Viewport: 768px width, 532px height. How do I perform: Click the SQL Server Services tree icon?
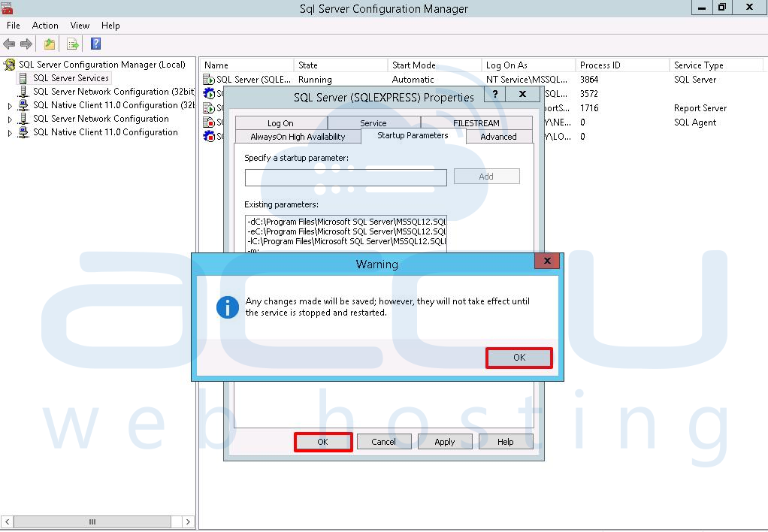[x=23, y=78]
